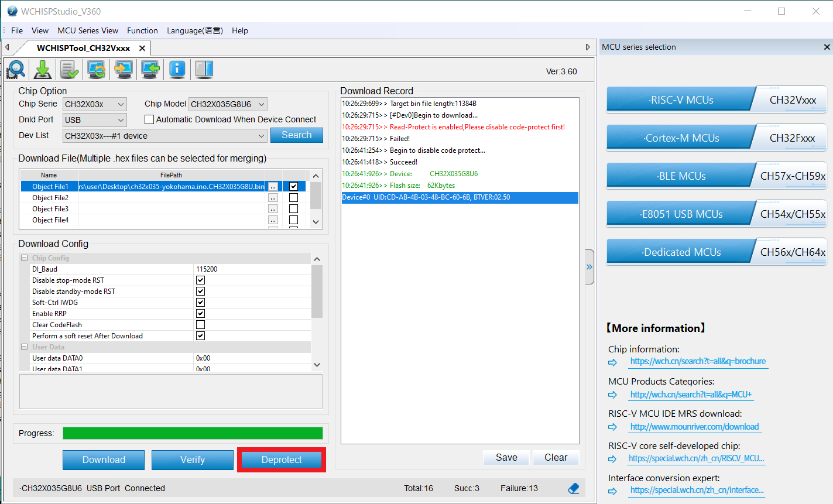833x504 pixels.
Task: Open the MCU Series View menu
Action: click(x=88, y=30)
